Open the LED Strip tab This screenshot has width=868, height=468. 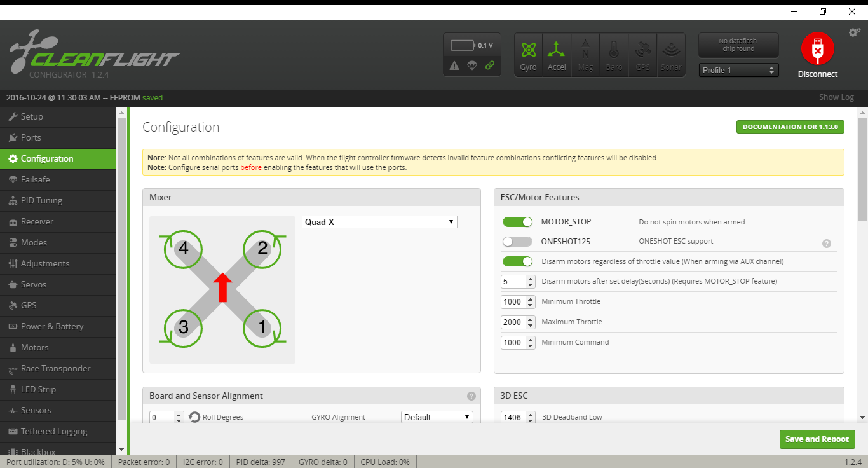click(x=58, y=389)
